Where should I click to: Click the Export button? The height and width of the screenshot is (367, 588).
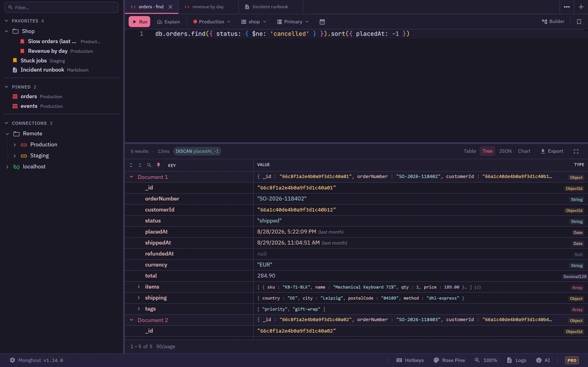[552, 151]
